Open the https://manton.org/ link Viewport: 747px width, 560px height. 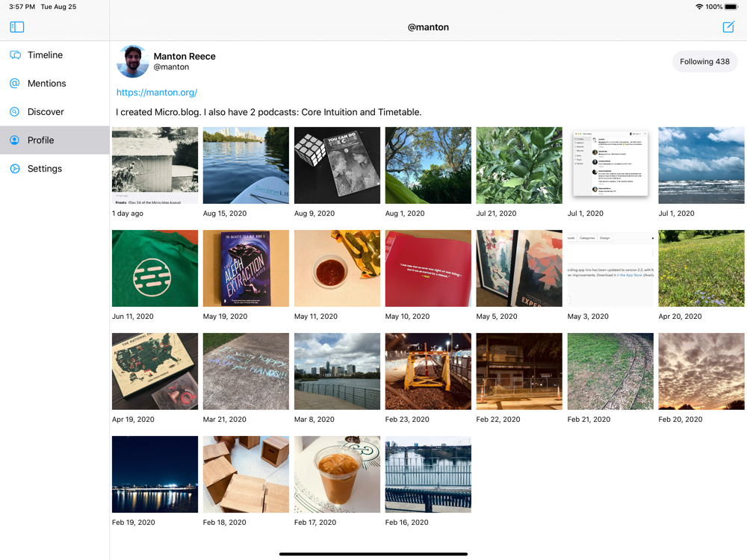(157, 93)
